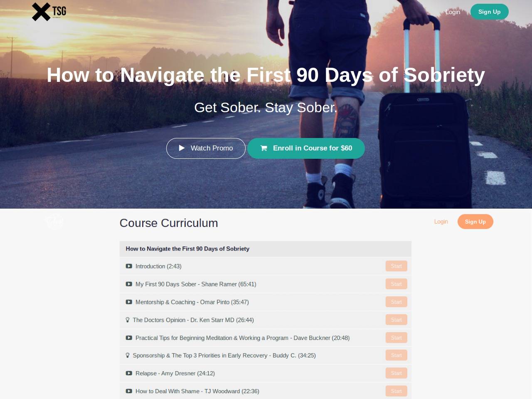The width and height of the screenshot is (532, 399).
Task: Click the Enroll in Course for $60 button
Action: tap(306, 148)
